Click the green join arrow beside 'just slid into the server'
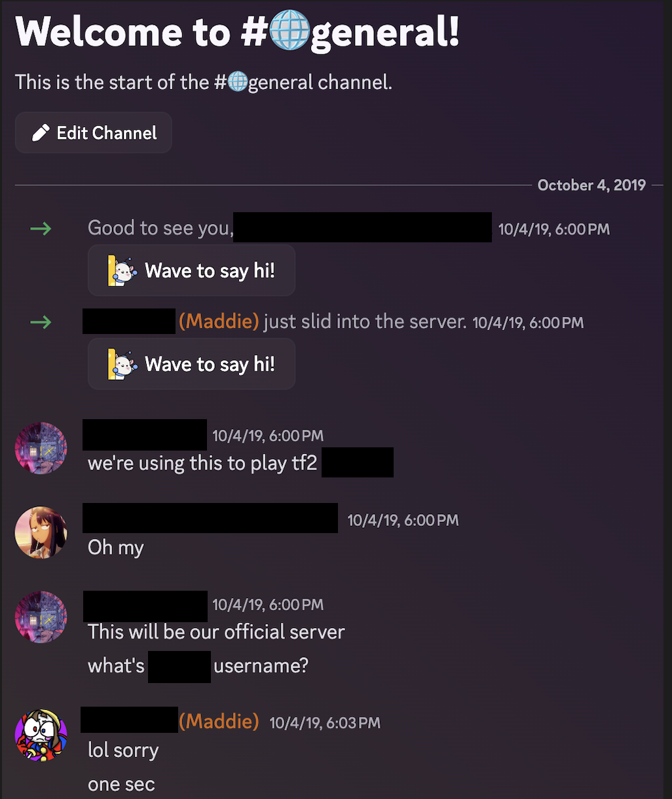This screenshot has width=672, height=799. coord(41,322)
